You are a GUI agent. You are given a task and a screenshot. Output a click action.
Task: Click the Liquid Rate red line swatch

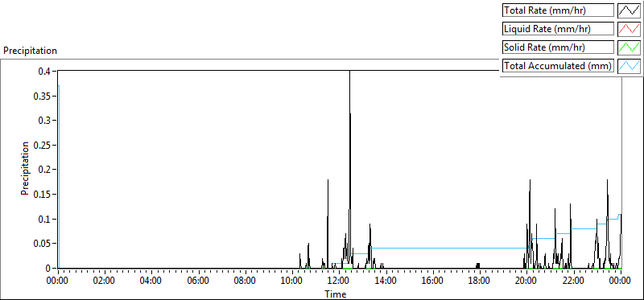coord(630,29)
